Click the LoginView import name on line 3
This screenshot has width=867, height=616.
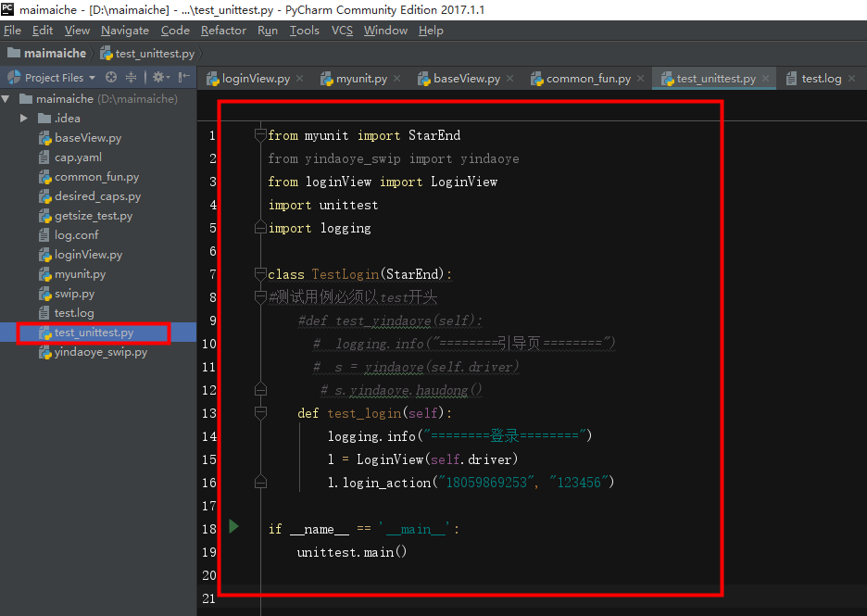pos(464,182)
